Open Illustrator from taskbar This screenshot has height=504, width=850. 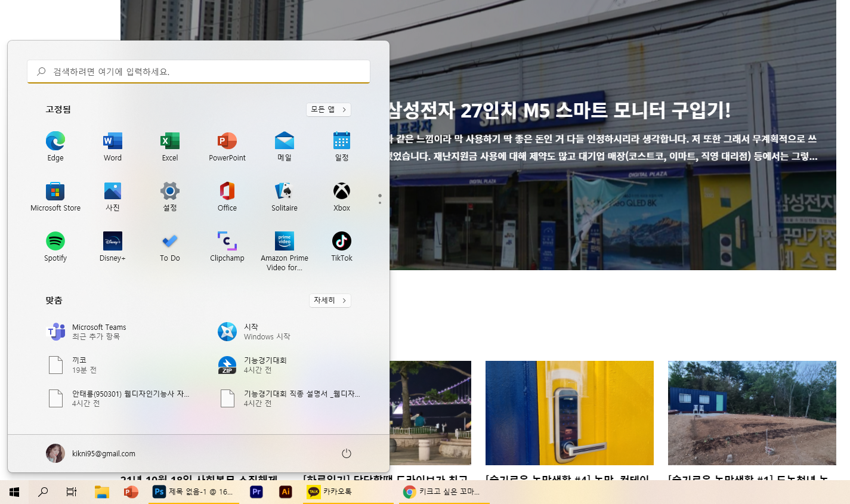[x=286, y=492]
